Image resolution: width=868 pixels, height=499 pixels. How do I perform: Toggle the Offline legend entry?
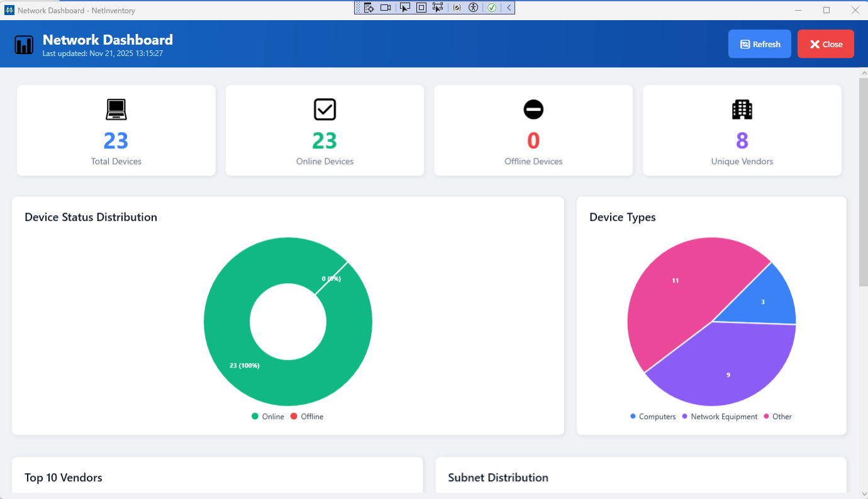307,417
